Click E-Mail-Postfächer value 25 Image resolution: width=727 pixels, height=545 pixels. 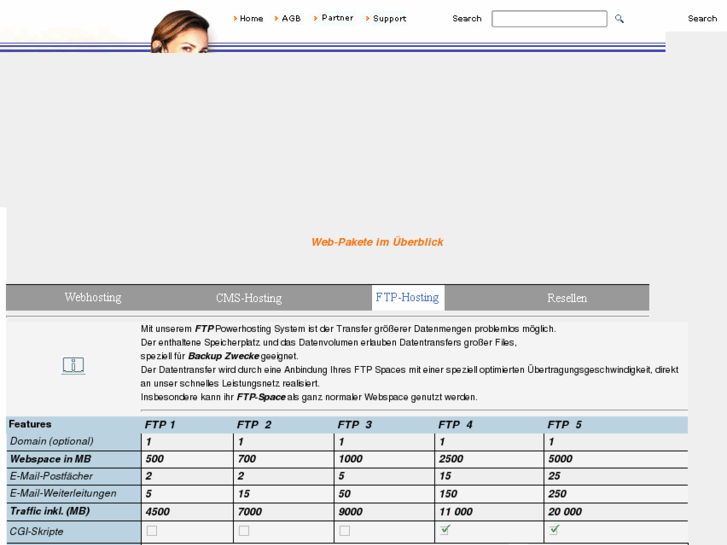[x=554, y=476]
